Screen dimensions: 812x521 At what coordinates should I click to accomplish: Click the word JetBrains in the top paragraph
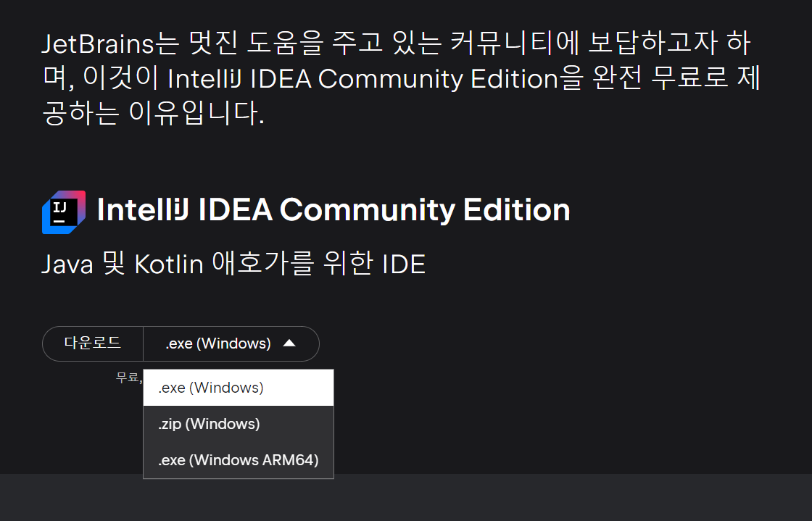tap(98, 44)
